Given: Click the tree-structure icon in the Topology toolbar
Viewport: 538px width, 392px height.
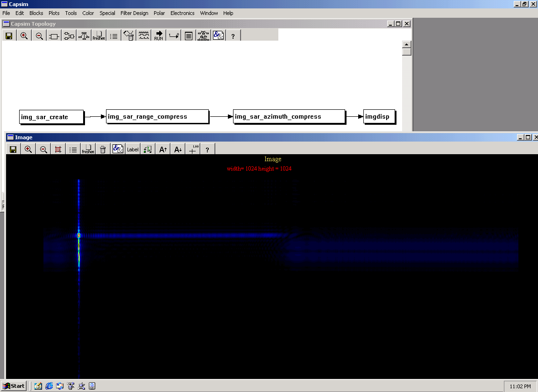Looking at the screenshot, I should pos(84,36).
